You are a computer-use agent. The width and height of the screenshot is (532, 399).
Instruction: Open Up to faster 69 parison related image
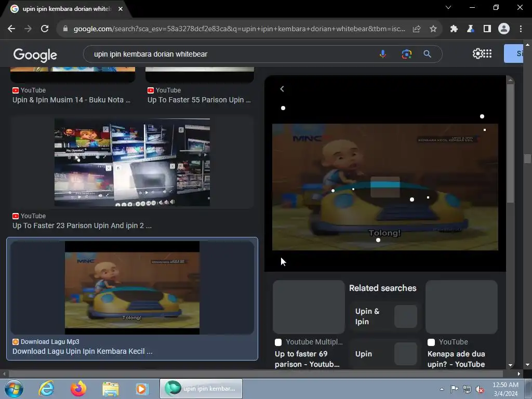coord(309,307)
